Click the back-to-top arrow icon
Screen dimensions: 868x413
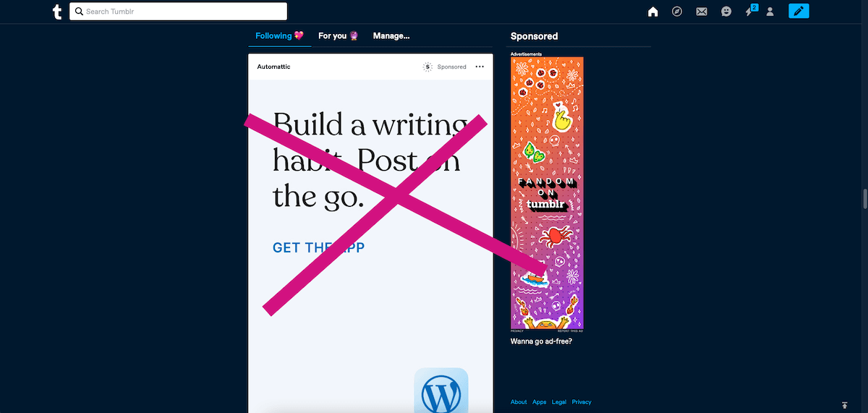tap(844, 405)
